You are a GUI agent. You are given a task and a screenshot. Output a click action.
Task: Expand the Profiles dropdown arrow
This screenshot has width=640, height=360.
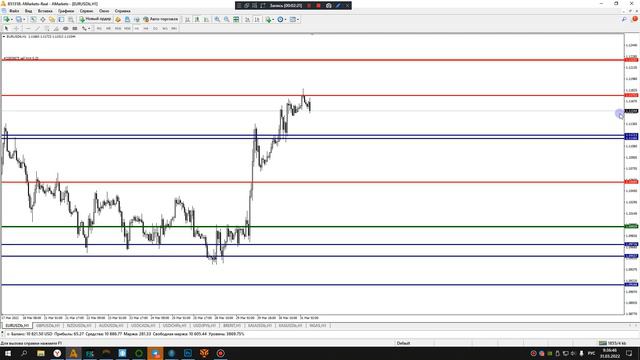(x=24, y=19)
